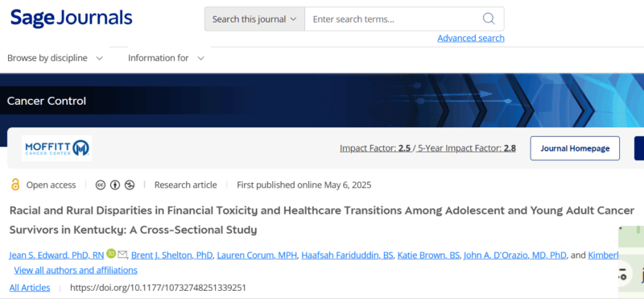Viewport: 644px width, 299px height.
Task: Click the Creative Commons CC icon
Action: [101, 185]
